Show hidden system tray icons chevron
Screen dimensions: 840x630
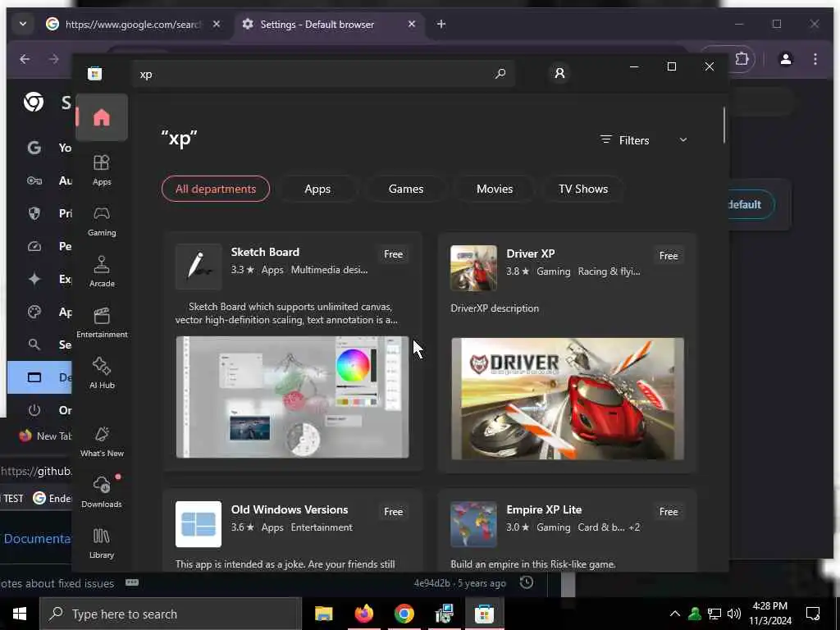point(675,614)
